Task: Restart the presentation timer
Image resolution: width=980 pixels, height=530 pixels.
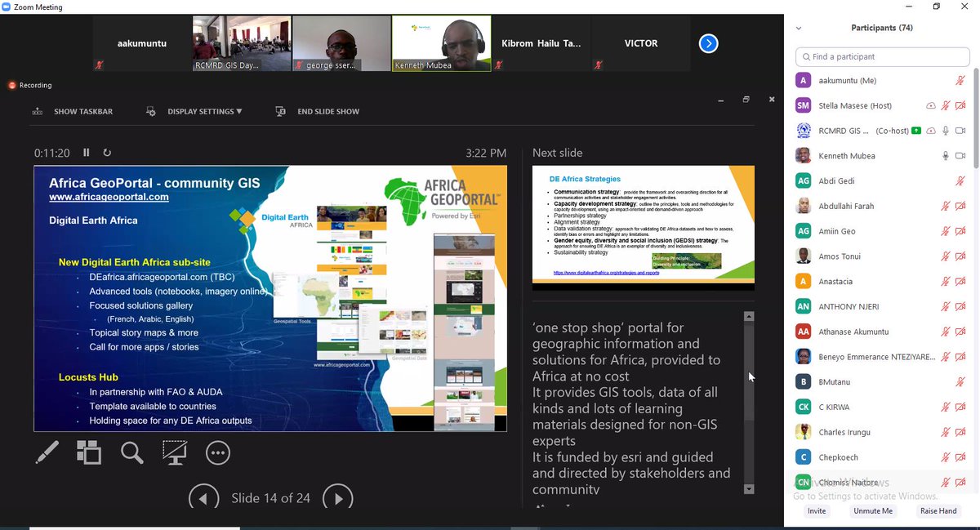Action: (107, 153)
